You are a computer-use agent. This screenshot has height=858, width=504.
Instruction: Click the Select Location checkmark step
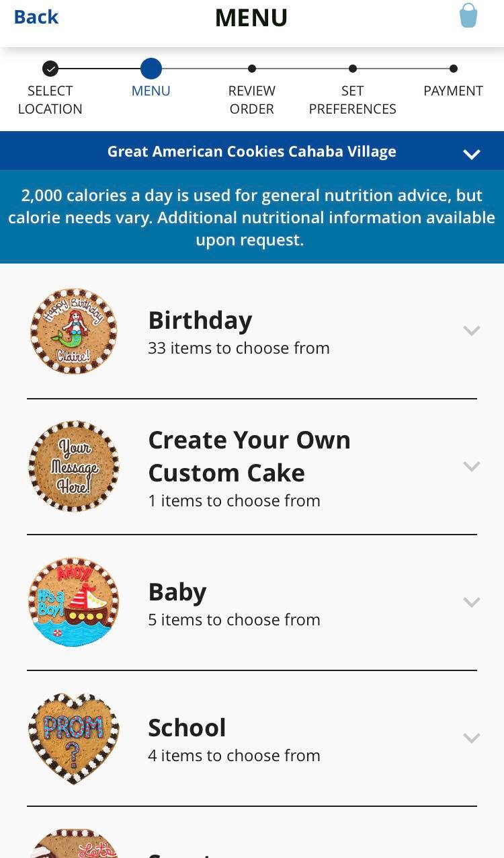coord(50,69)
